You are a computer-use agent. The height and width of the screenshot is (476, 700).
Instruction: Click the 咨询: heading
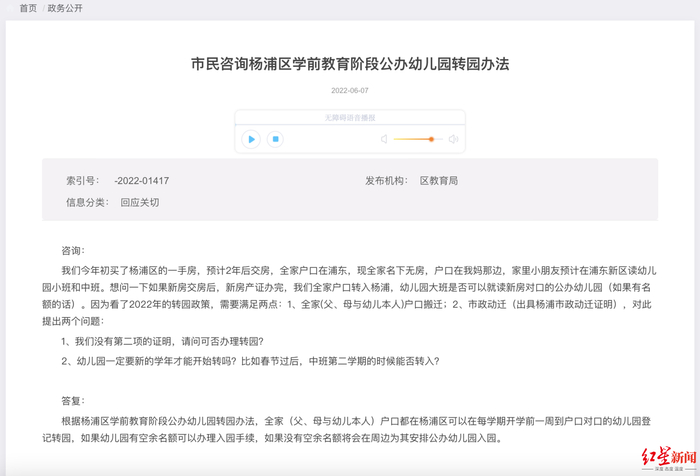73,251
